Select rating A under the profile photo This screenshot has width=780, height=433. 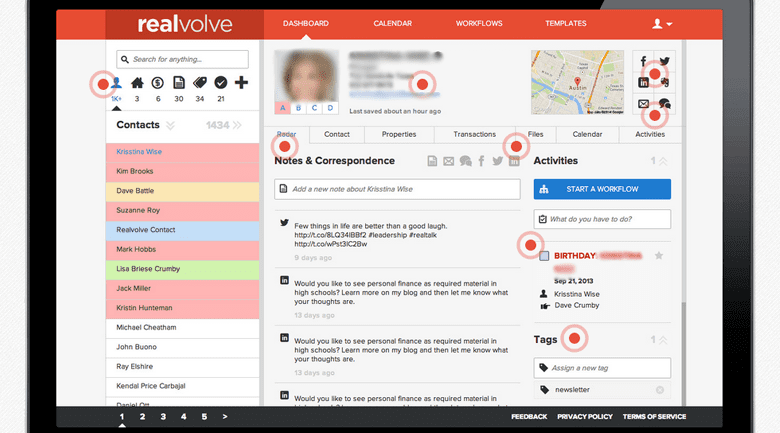pos(283,108)
